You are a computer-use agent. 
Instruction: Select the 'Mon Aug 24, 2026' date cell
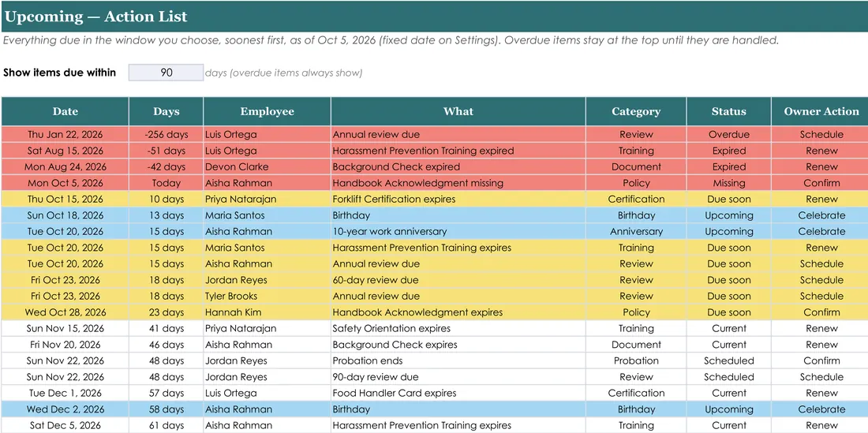click(65, 166)
